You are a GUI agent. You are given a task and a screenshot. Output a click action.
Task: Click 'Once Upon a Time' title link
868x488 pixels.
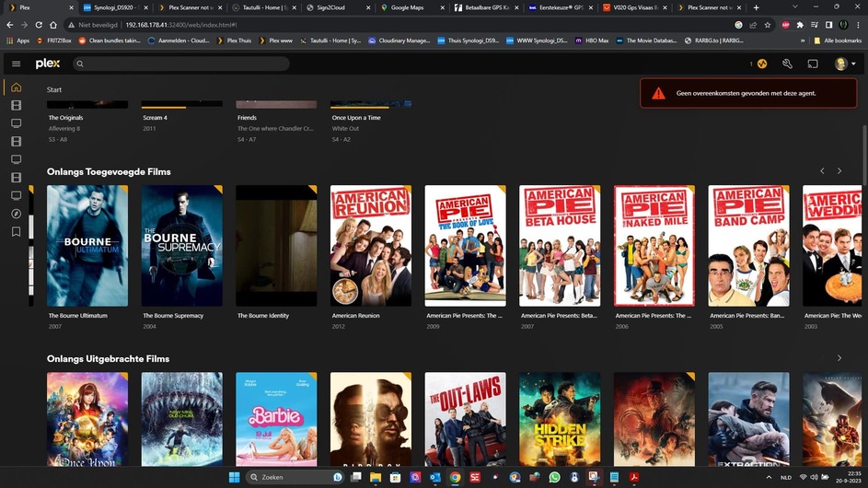(x=356, y=118)
